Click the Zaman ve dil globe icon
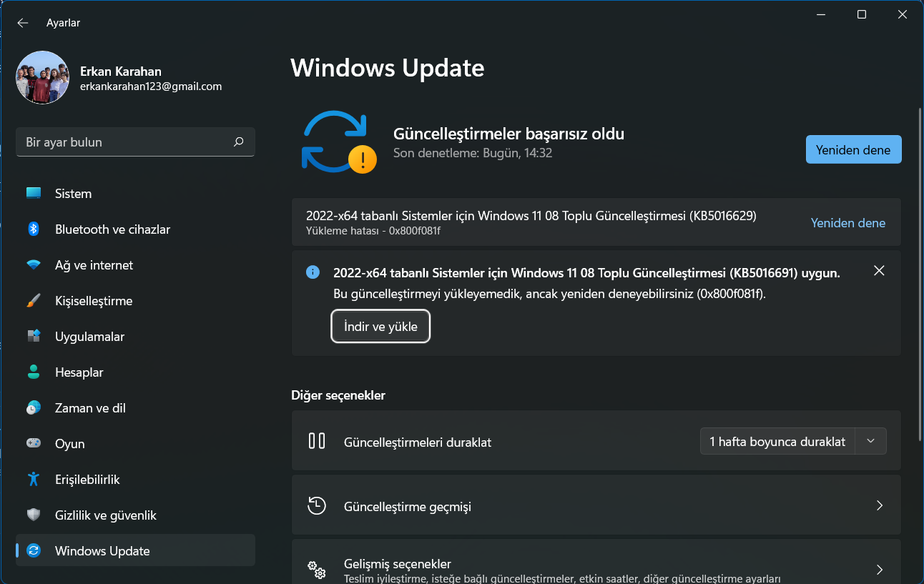The image size is (924, 584). tap(34, 408)
